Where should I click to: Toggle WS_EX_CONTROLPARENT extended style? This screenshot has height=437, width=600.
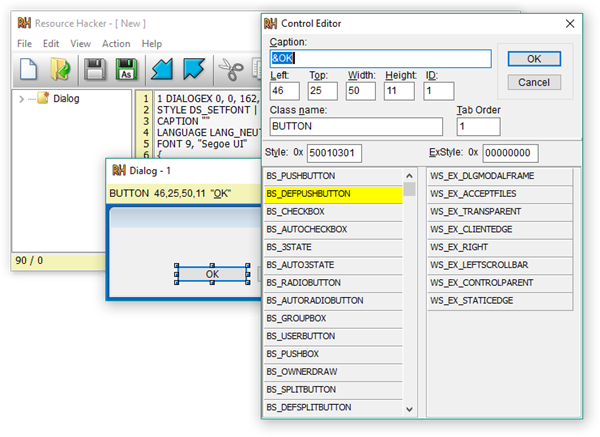500,283
